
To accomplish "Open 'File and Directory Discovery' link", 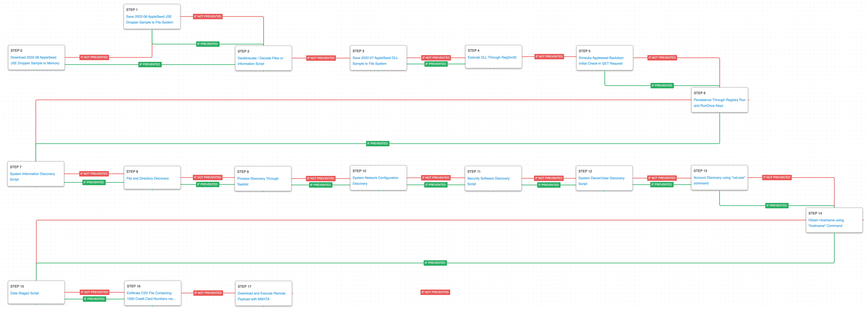I will [147, 179].
